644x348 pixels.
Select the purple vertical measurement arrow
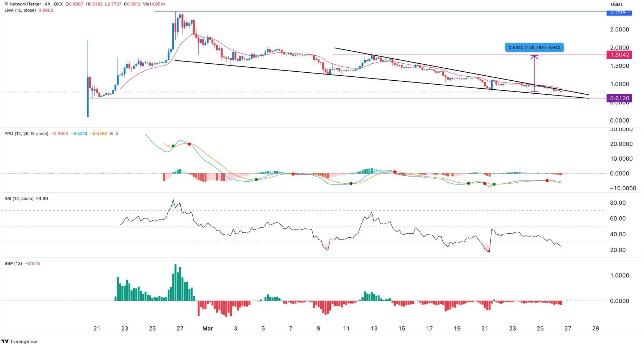click(x=534, y=73)
